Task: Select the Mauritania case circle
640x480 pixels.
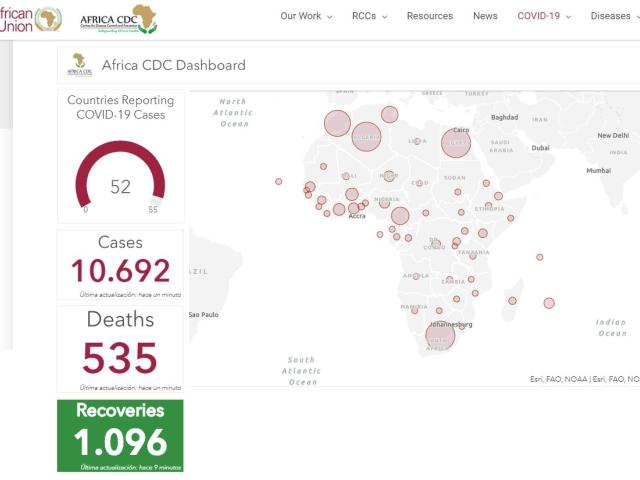Action: [x=323, y=166]
